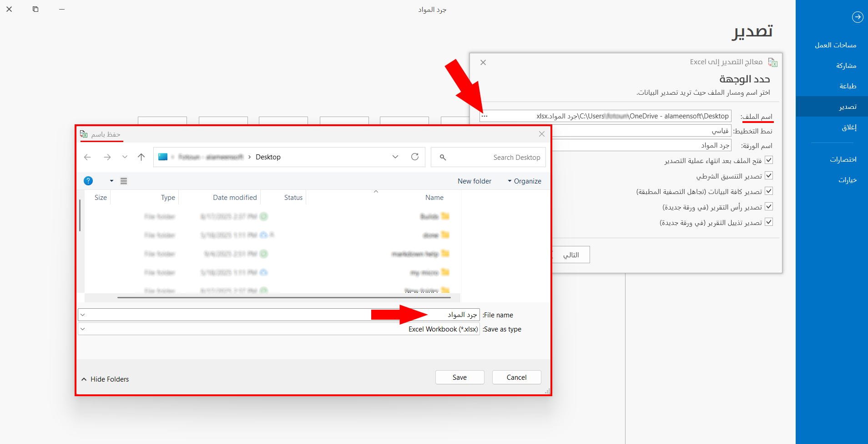Toggle open file after export checkbox
Image resolution: width=868 pixels, height=444 pixels.
[x=769, y=160]
